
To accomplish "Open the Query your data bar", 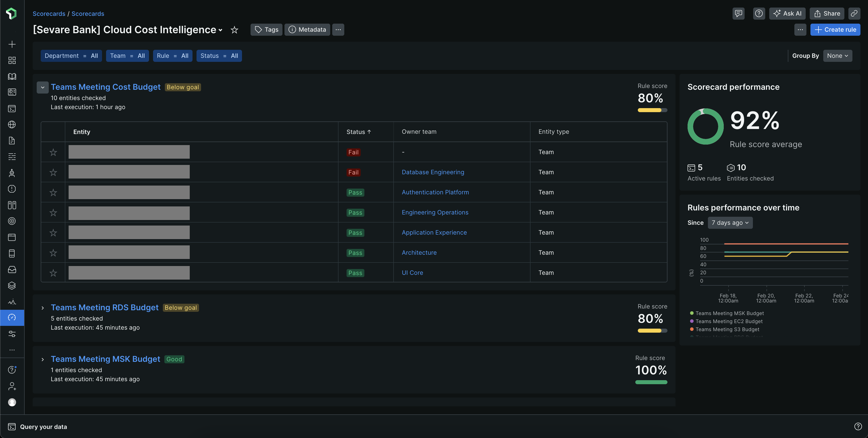I will point(43,426).
